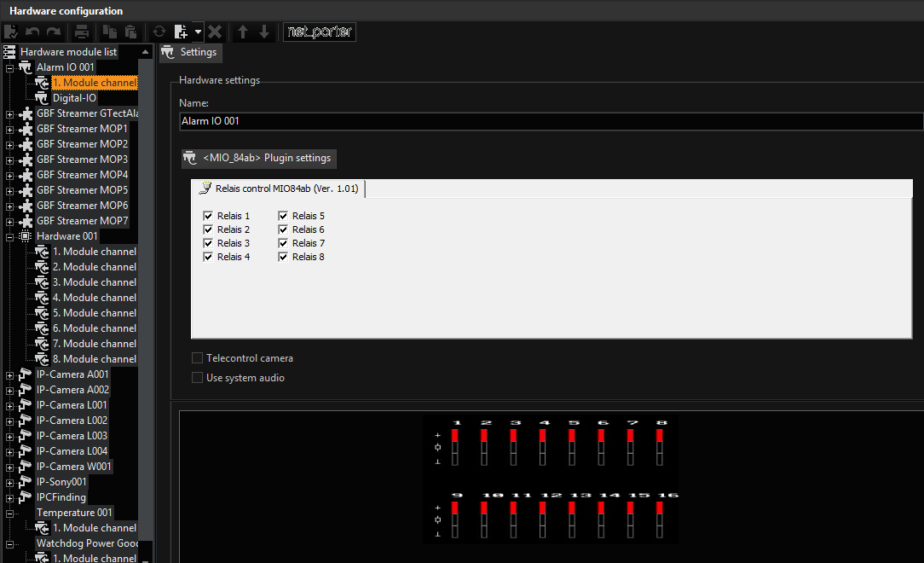Collapse the Alarm IO 001 tree node

(9, 68)
